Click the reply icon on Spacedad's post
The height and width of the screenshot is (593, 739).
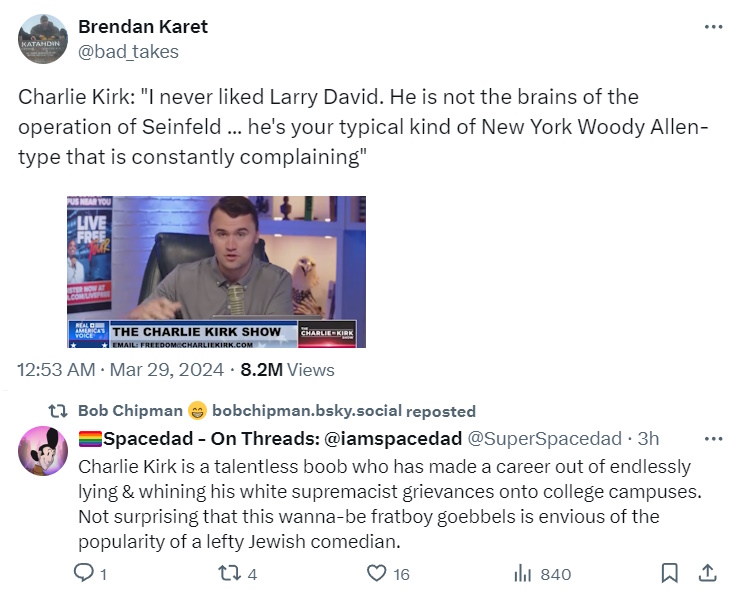(x=85, y=573)
